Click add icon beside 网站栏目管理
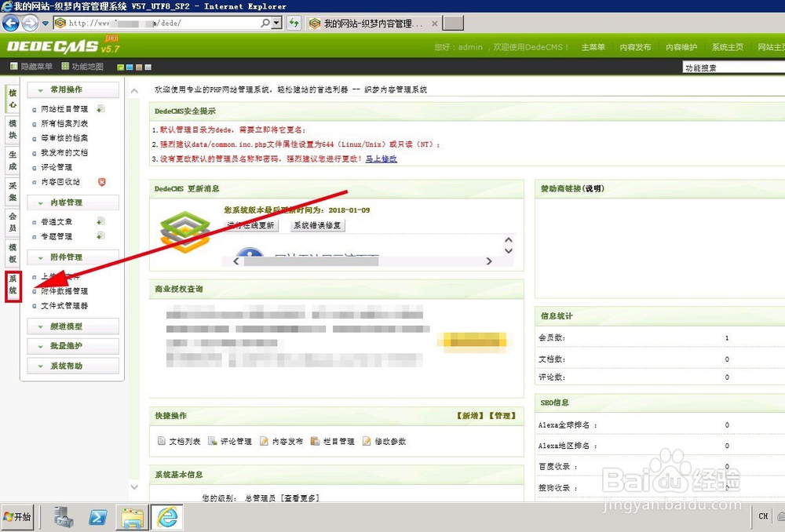The image size is (785, 532). click(x=100, y=108)
